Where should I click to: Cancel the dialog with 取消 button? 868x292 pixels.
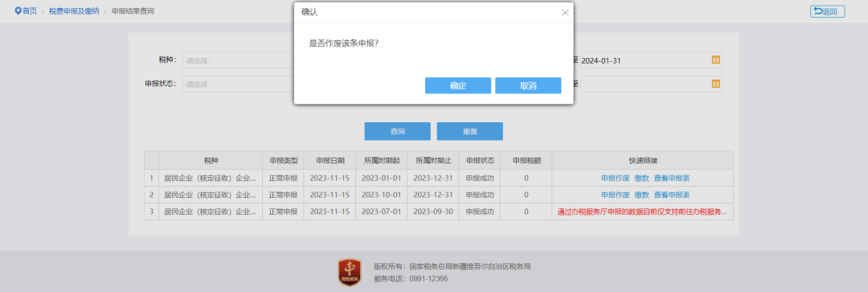(x=528, y=86)
